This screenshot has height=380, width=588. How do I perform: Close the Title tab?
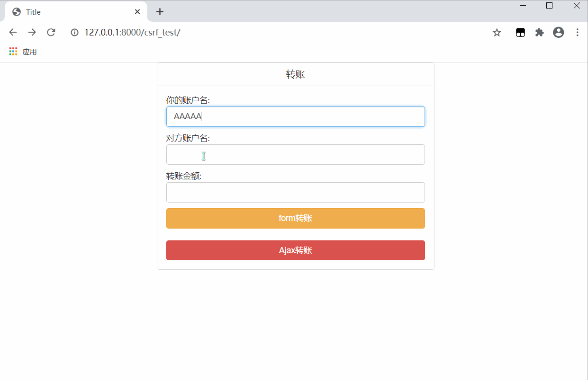pyautogui.click(x=137, y=12)
